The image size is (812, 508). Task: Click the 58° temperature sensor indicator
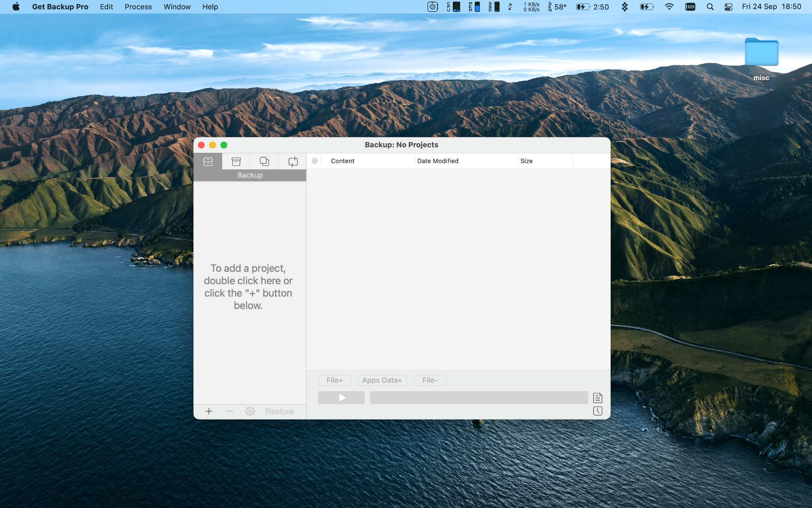coord(557,7)
